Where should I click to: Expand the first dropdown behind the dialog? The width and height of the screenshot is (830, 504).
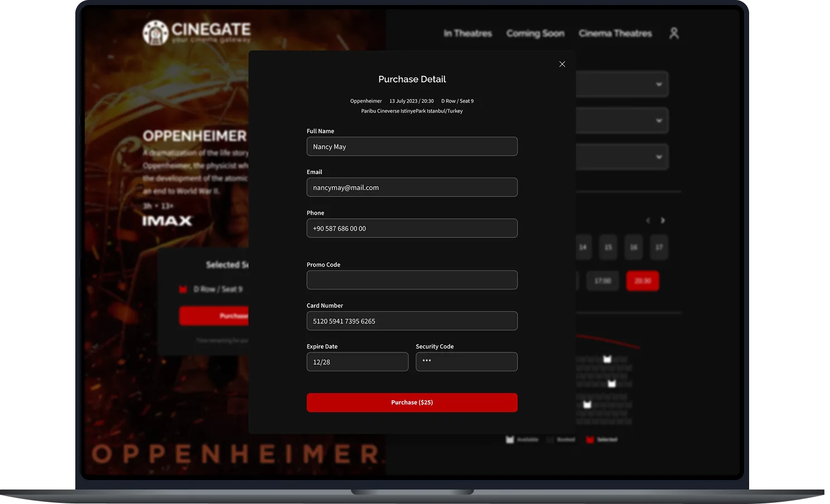622,84
